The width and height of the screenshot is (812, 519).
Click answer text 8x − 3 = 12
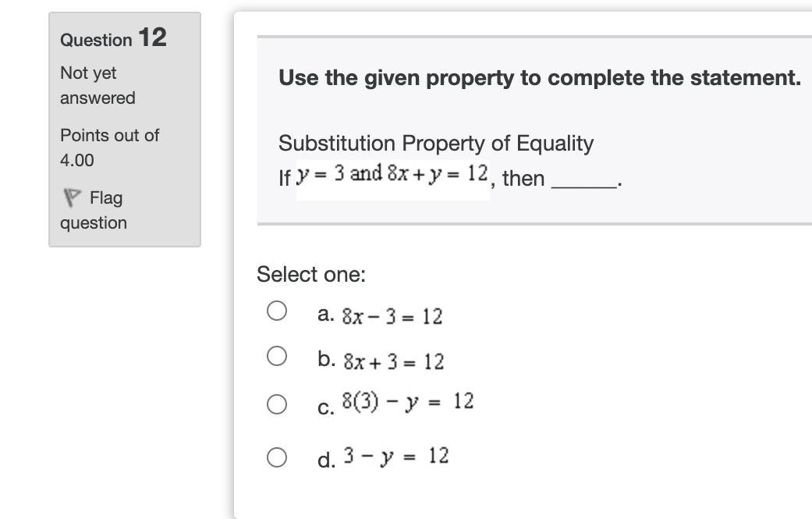[x=392, y=317]
